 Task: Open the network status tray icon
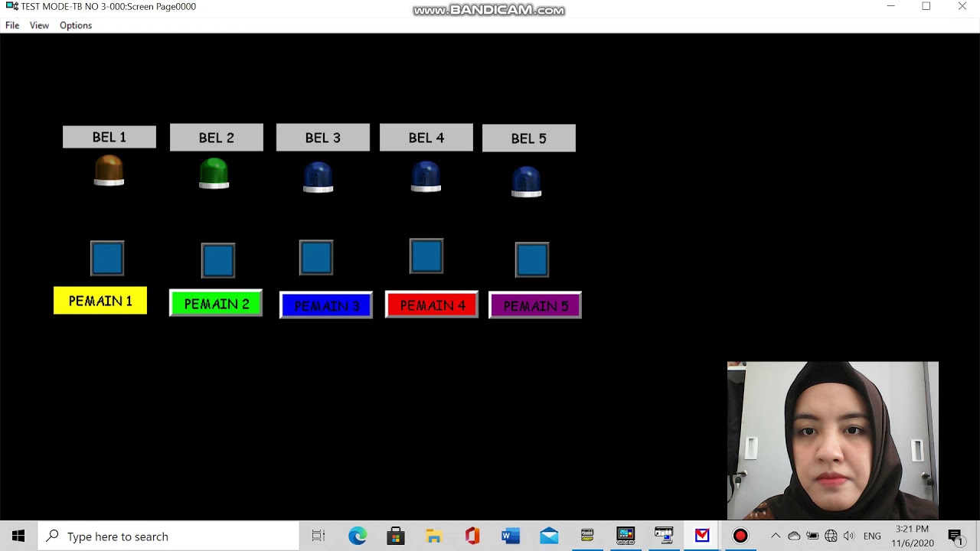pos(831,536)
